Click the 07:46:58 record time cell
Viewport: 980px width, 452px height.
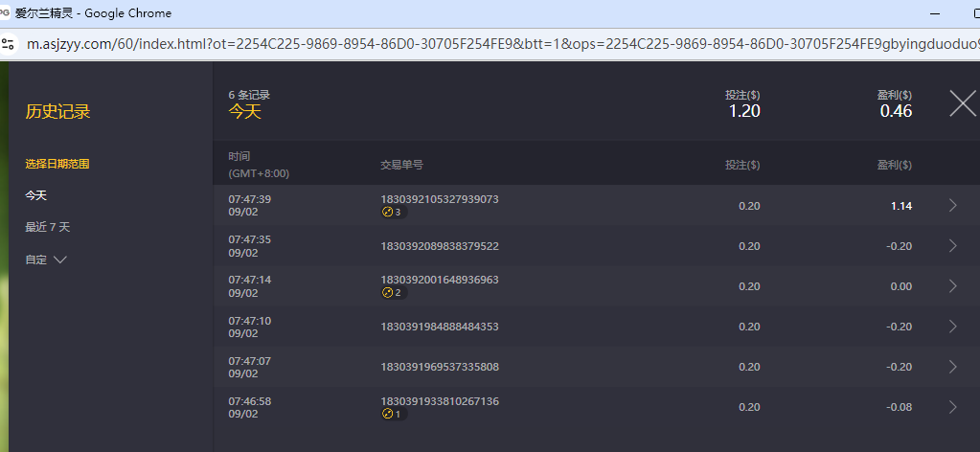[249, 407]
